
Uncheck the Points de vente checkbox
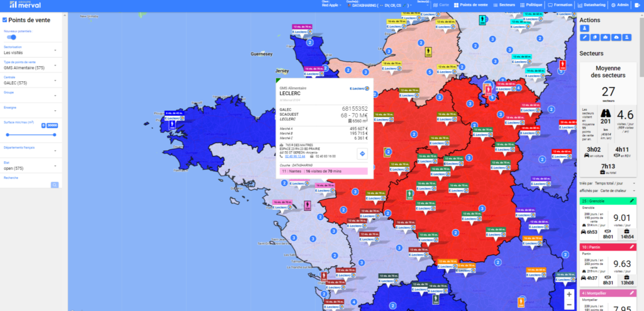click(5, 20)
